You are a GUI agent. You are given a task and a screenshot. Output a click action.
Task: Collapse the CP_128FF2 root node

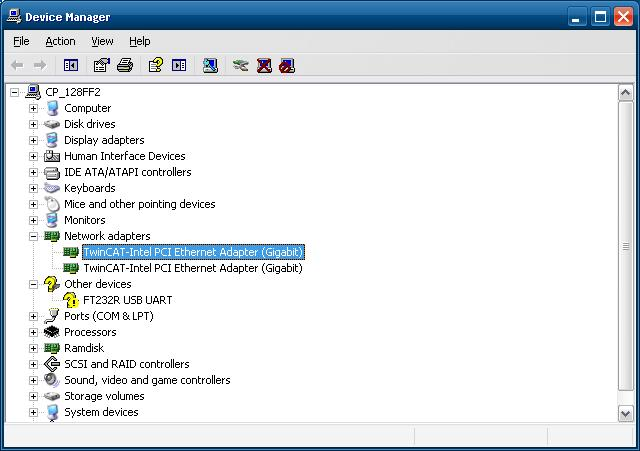pyautogui.click(x=14, y=92)
